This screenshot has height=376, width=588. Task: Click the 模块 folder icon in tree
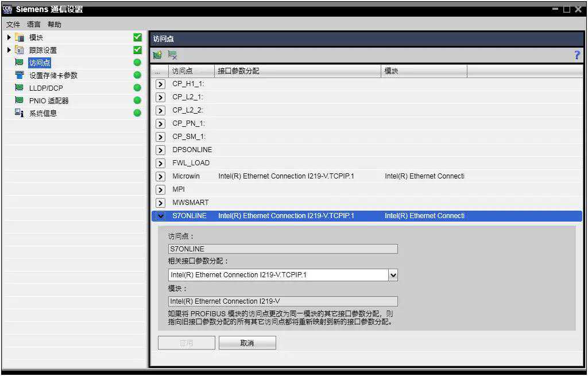[x=20, y=37]
